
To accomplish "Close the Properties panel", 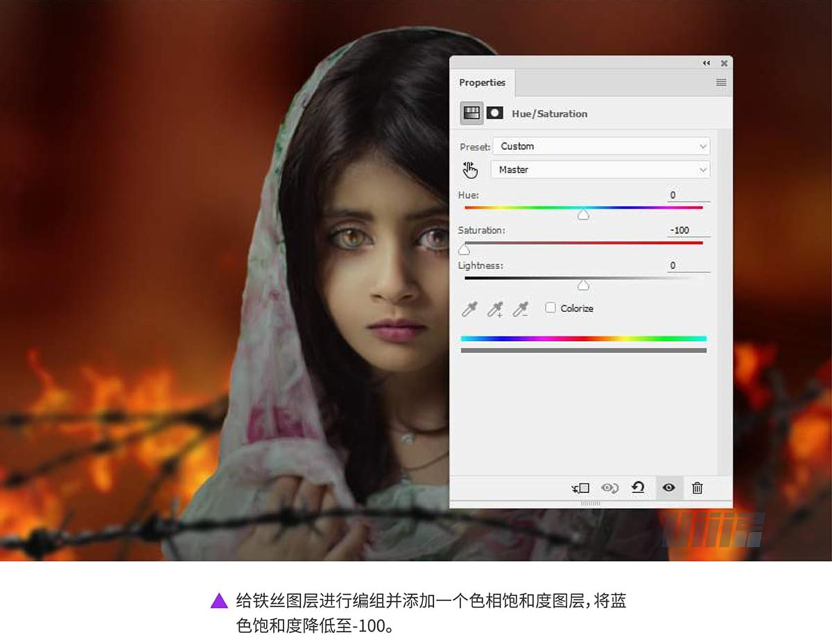I will (x=724, y=63).
